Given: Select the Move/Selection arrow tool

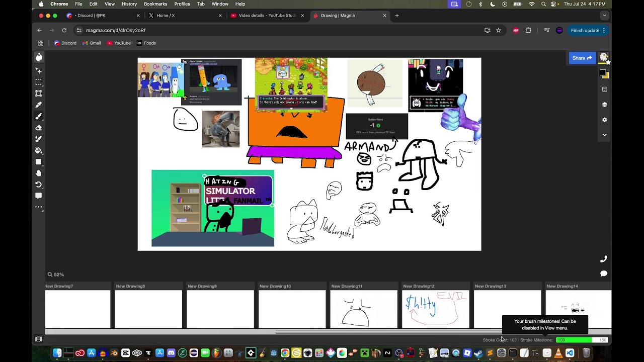Looking at the screenshot, I should [39, 71].
